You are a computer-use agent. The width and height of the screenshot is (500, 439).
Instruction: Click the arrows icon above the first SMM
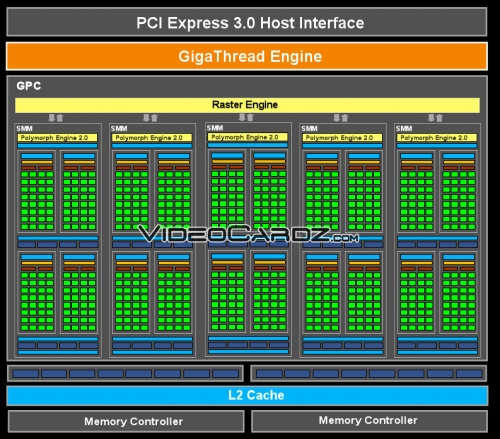click(56, 118)
